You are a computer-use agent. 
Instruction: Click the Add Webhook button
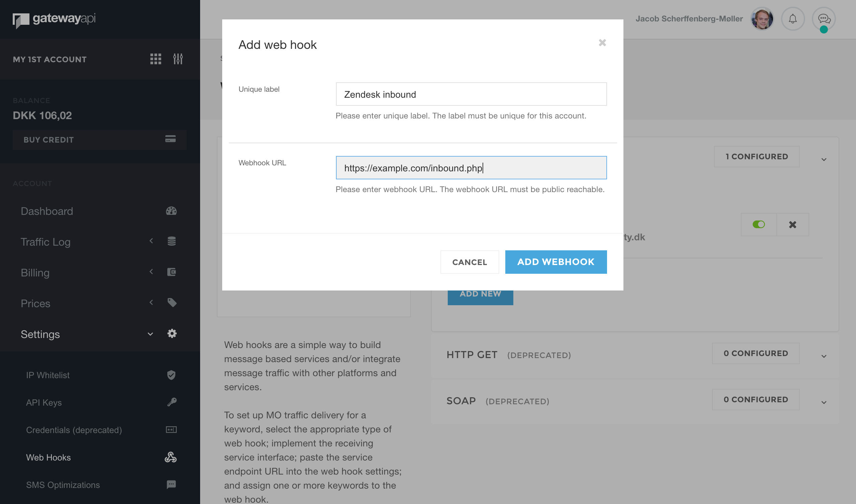(556, 261)
